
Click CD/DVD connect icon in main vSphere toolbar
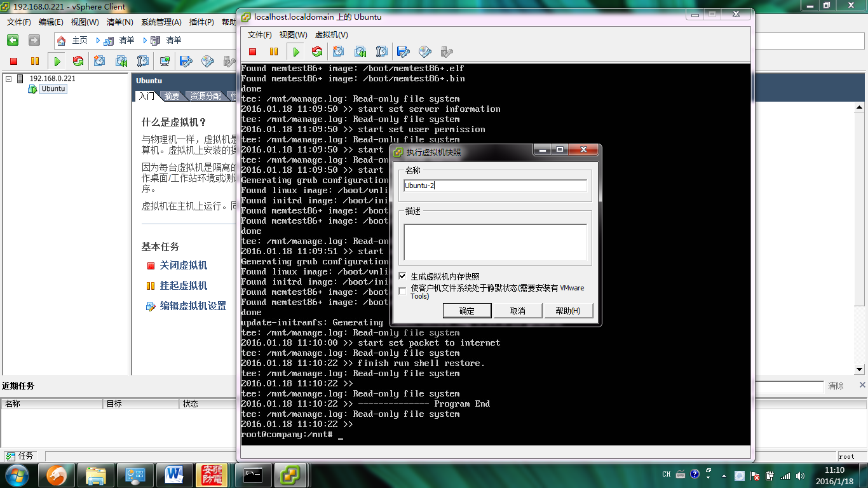point(208,61)
